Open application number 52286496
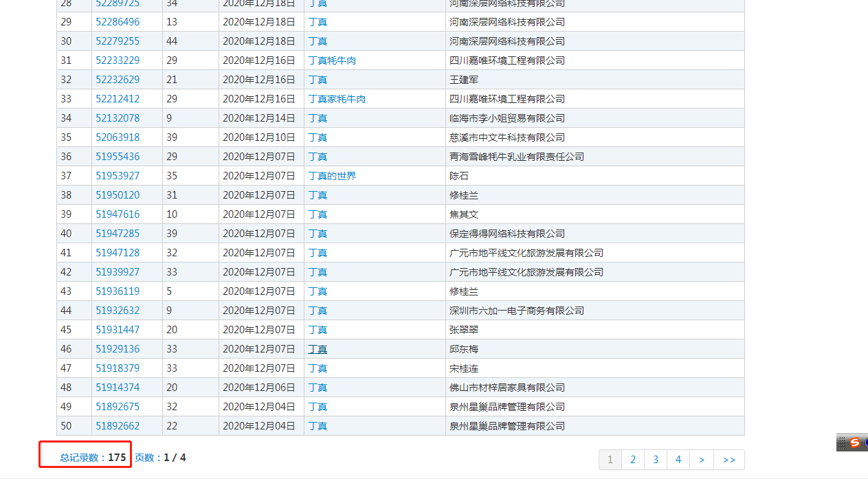Image resolution: width=868 pixels, height=481 pixels. (118, 22)
